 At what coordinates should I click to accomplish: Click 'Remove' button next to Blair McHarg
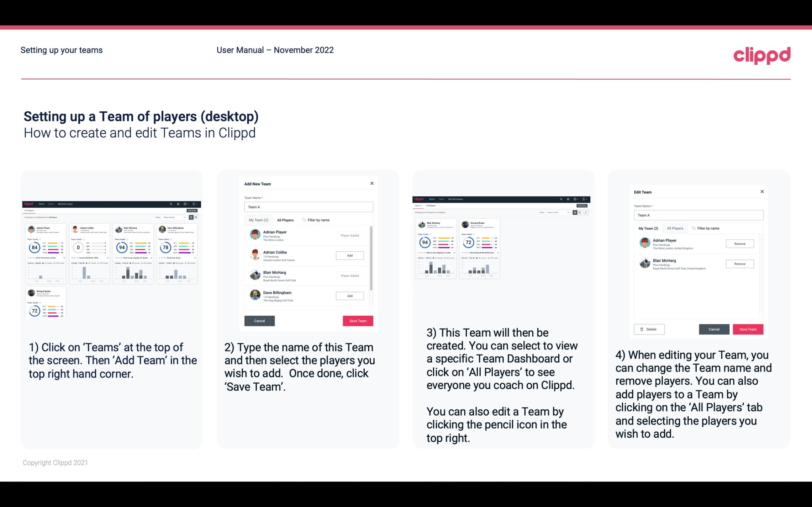pyautogui.click(x=739, y=263)
